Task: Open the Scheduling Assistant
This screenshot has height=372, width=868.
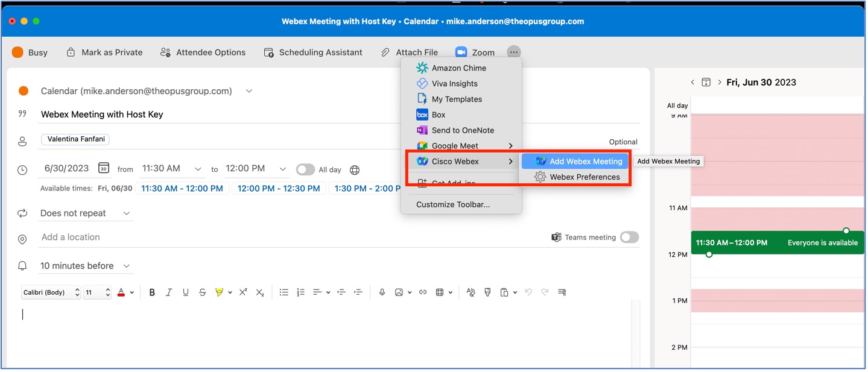Action: (x=312, y=52)
